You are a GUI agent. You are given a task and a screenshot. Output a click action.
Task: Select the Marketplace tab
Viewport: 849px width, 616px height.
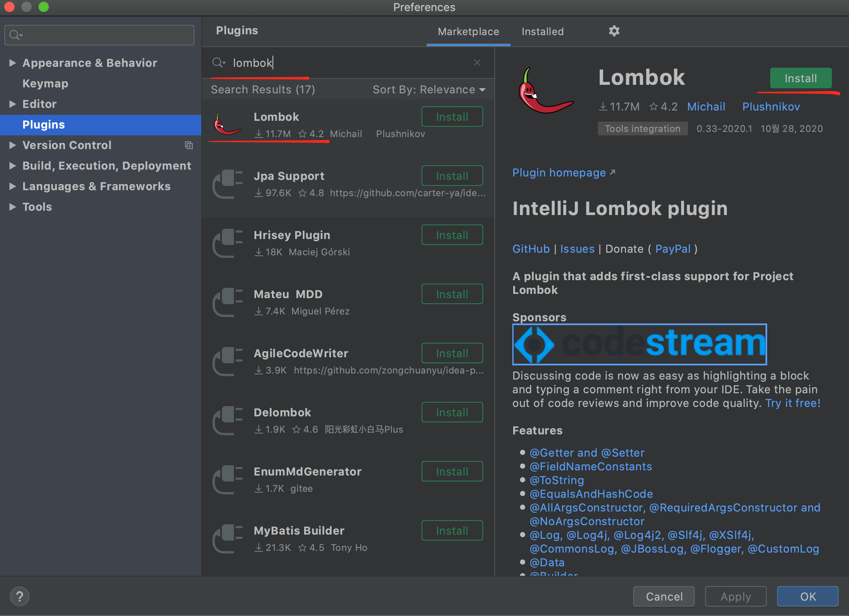click(x=468, y=32)
